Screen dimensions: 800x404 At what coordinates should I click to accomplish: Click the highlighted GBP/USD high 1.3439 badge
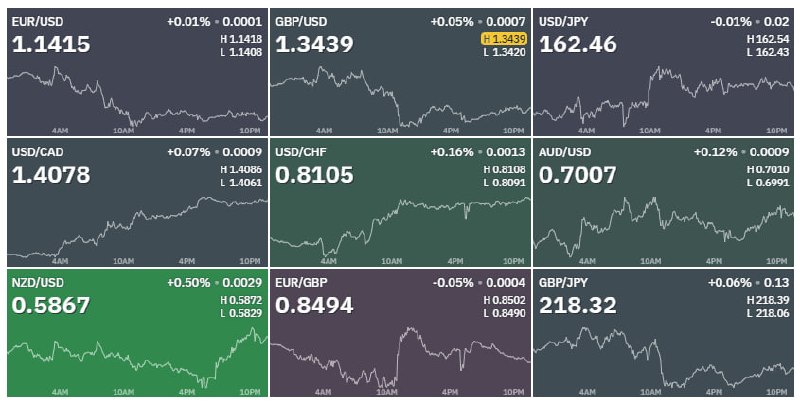coord(504,39)
